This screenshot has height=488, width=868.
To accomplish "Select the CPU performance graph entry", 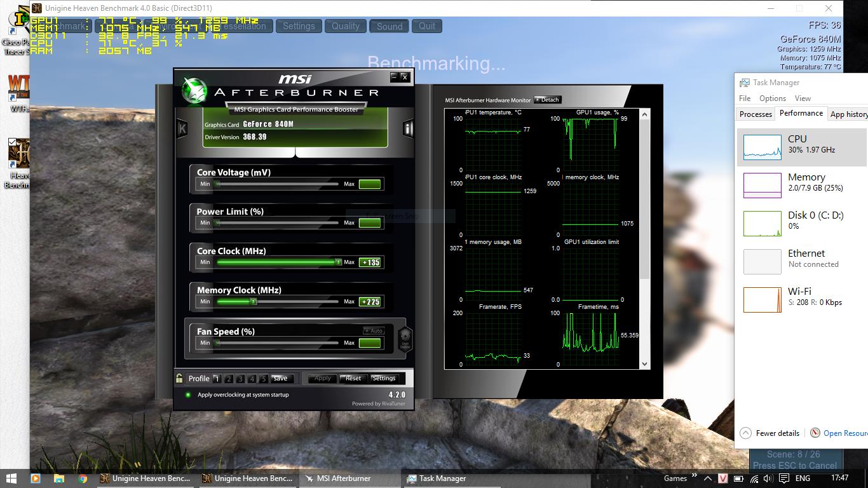I will point(802,147).
